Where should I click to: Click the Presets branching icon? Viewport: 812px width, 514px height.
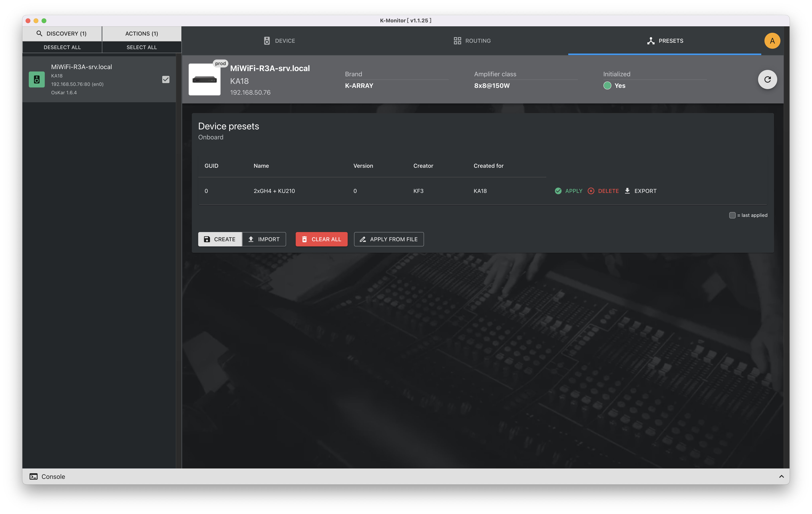(651, 41)
